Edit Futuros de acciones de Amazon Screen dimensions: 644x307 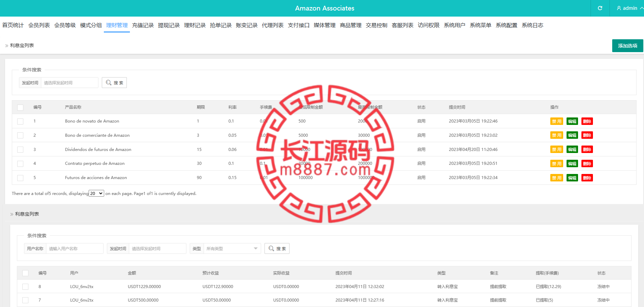[x=572, y=178]
